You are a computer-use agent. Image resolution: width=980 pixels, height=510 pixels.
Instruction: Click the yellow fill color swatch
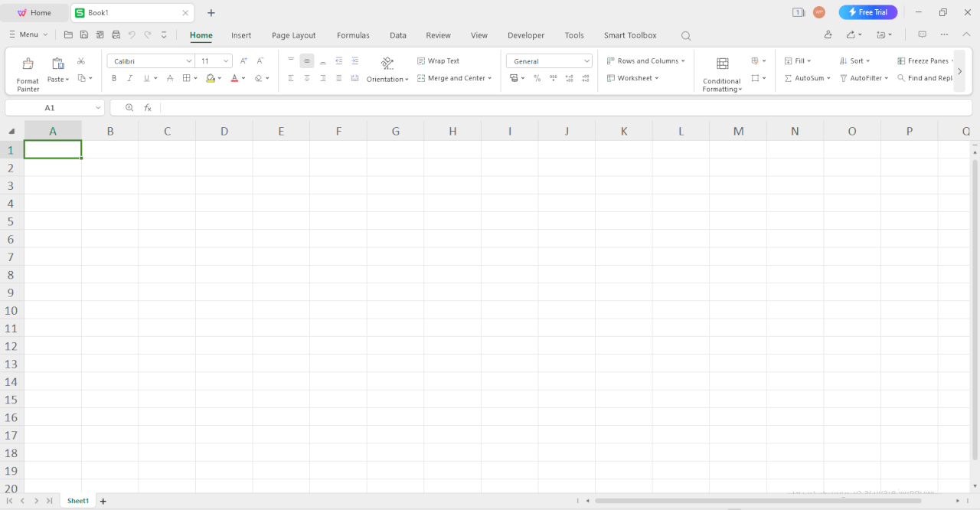click(x=211, y=78)
